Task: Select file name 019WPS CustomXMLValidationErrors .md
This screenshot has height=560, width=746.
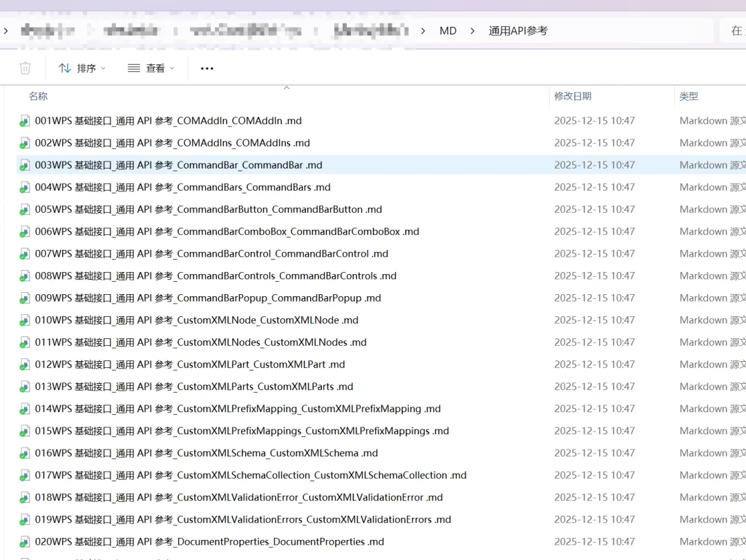Action: pyautogui.click(x=242, y=519)
